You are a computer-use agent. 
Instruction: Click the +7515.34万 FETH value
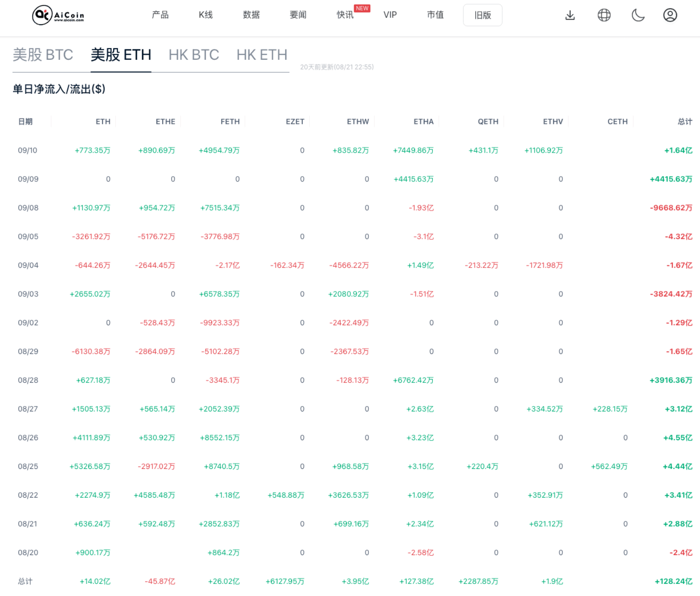tap(220, 208)
